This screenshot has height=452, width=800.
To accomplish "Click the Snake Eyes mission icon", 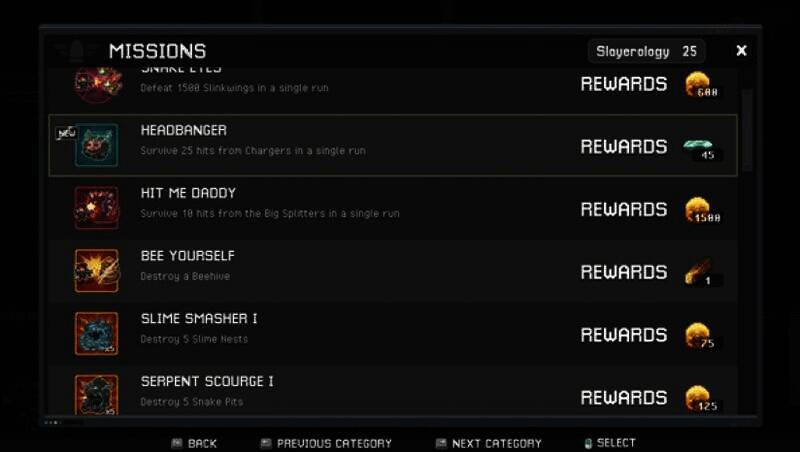I will pos(96,82).
